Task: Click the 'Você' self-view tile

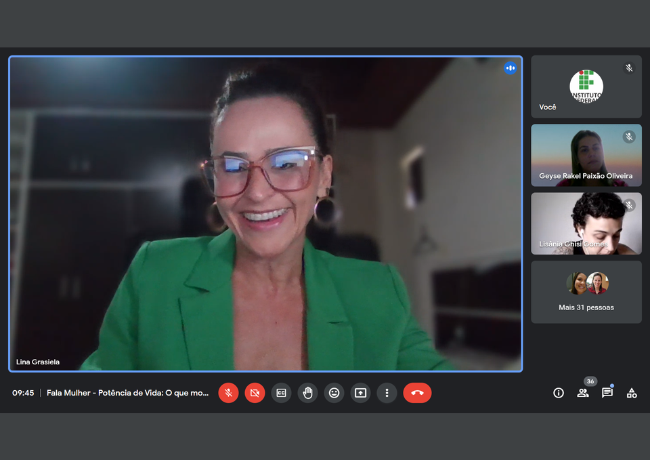Action: tap(586, 87)
